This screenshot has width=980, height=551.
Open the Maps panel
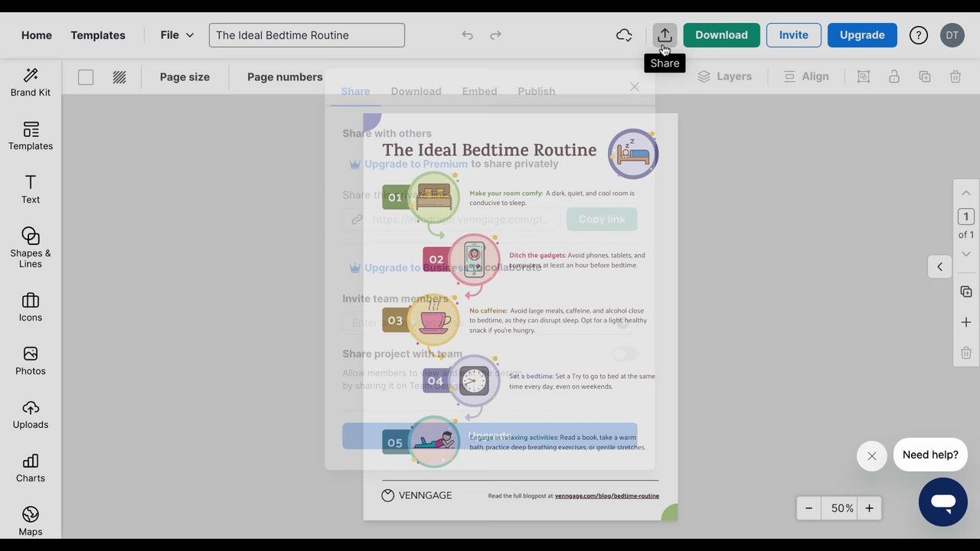point(31,521)
